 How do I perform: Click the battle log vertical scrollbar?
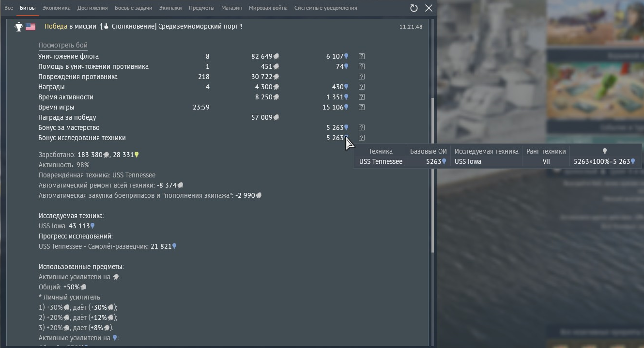pos(432,174)
